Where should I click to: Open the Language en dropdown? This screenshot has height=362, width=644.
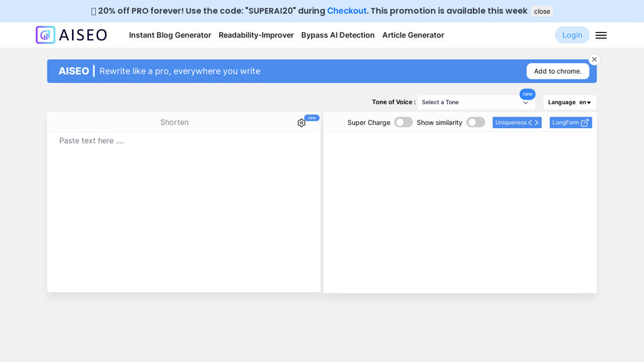tap(584, 102)
